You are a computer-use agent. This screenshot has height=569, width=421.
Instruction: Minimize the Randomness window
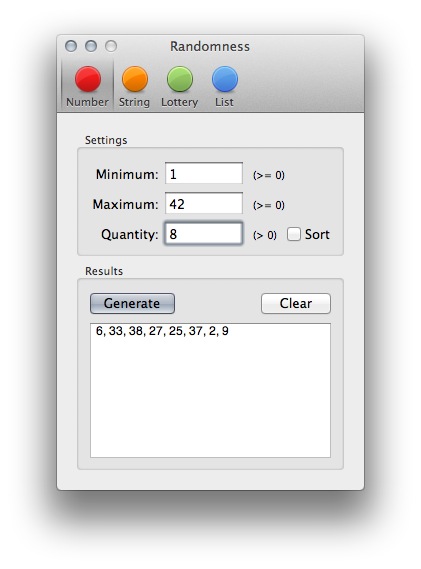(91, 46)
